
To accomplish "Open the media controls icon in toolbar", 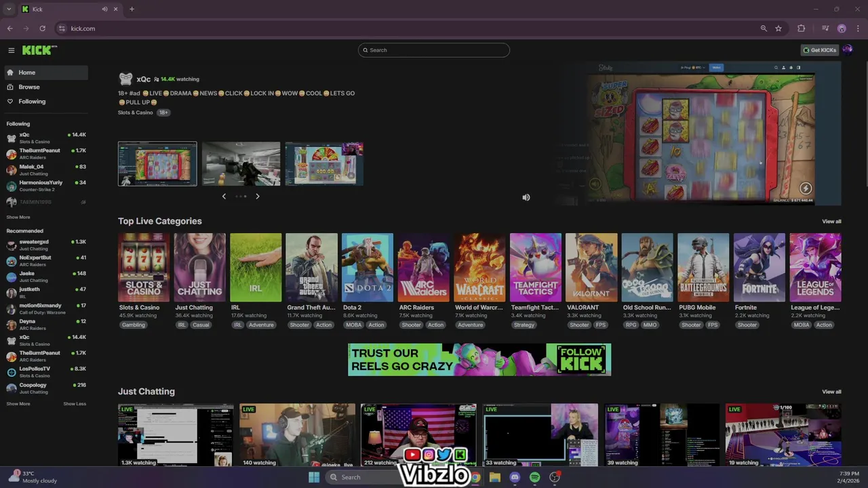I will tap(825, 28).
